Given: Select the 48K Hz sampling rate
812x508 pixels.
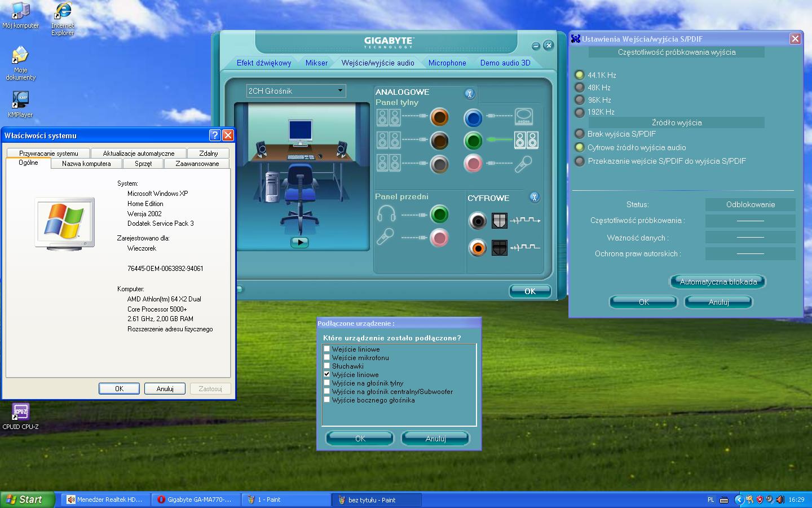Looking at the screenshot, I should (579, 87).
